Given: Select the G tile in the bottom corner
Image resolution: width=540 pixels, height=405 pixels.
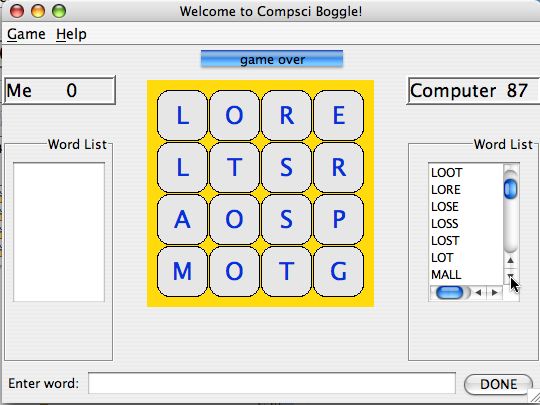Looking at the screenshot, I should (339, 271).
